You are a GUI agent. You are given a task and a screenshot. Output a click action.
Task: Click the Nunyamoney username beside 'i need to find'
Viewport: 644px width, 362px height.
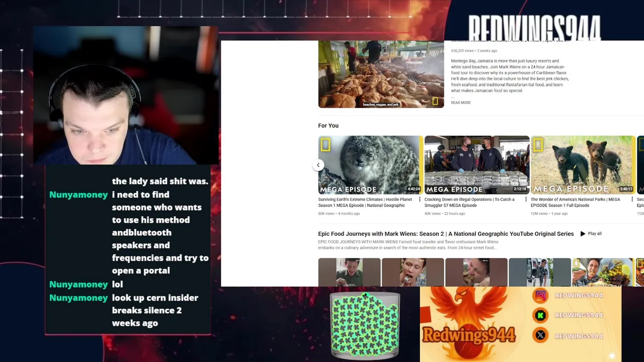[78, 195]
